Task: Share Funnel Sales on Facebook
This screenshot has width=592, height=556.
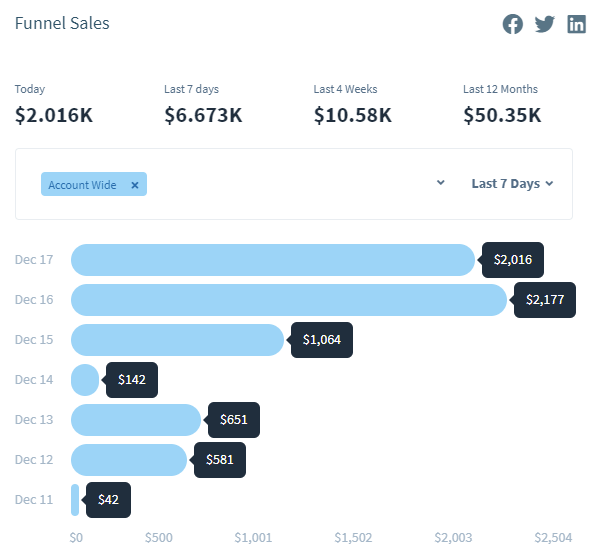Action: point(512,24)
